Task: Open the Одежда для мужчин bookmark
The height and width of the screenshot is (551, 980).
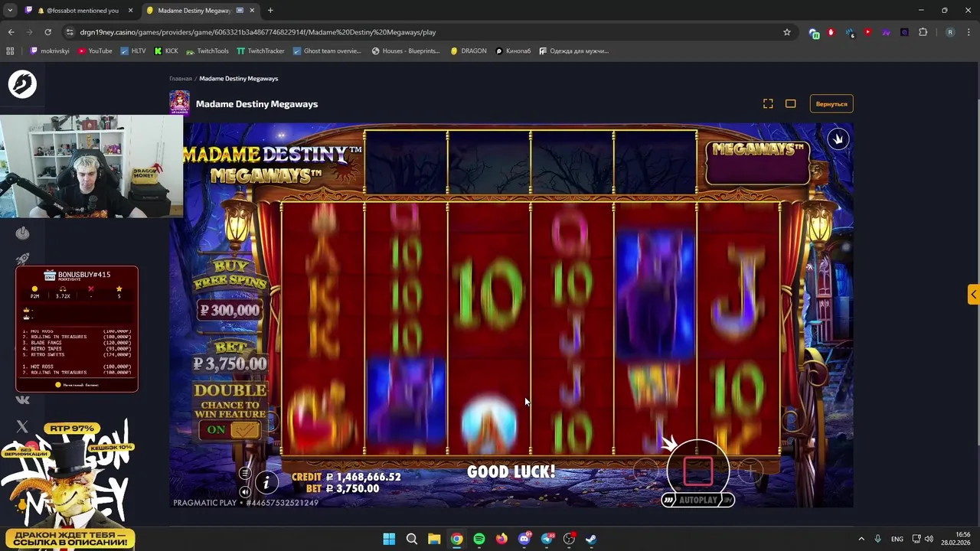Action: (574, 51)
